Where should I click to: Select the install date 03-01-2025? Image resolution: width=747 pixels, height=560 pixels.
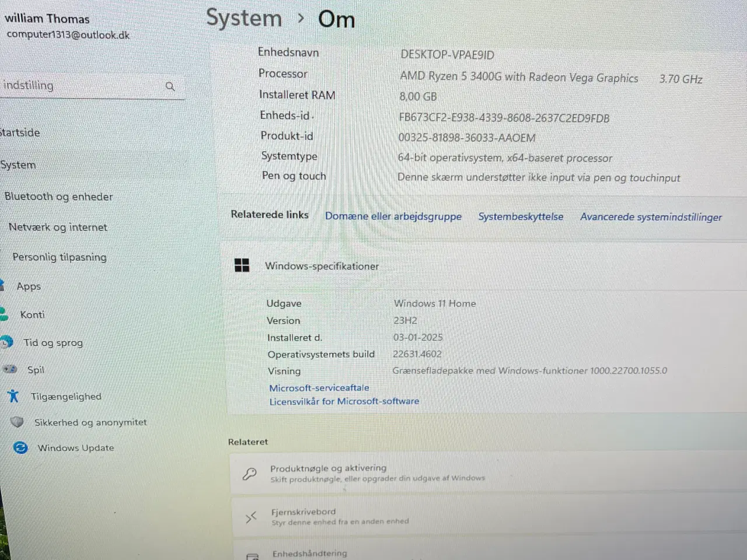[418, 337]
